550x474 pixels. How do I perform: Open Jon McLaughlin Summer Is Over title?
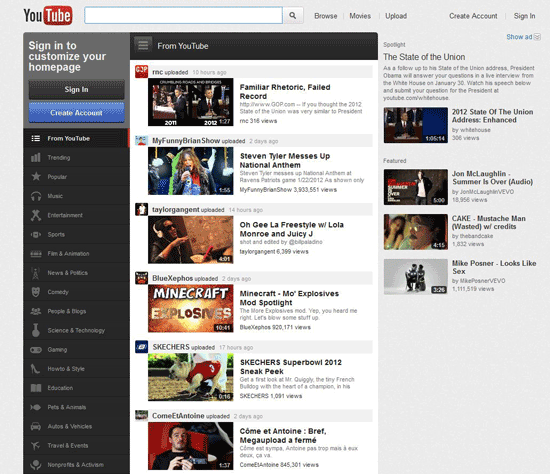492,178
